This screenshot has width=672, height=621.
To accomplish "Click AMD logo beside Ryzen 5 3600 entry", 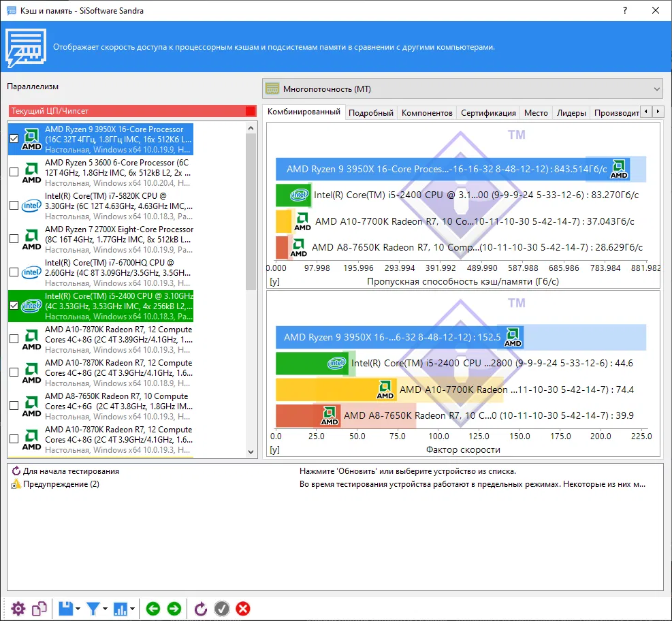I will [32, 173].
